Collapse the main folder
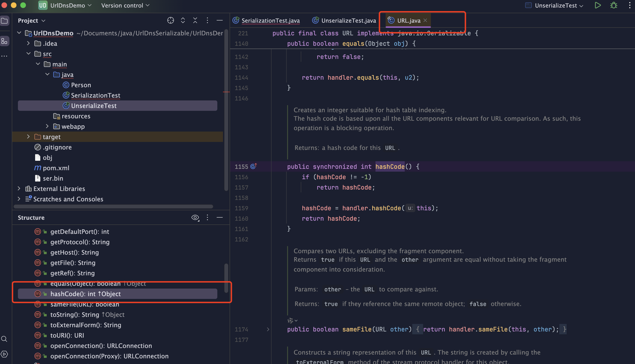This screenshot has width=635, height=364. 38,64
